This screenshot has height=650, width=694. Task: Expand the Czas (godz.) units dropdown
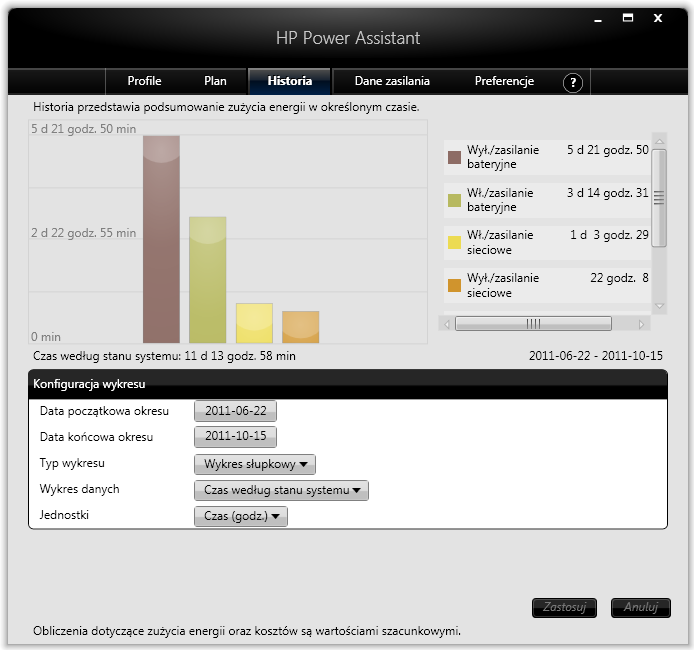(x=241, y=516)
